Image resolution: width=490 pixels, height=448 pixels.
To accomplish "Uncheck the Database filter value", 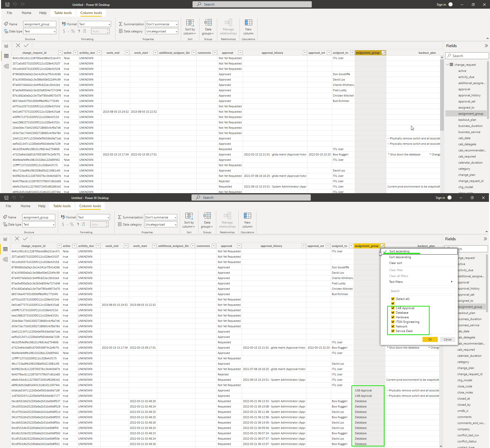I will pos(393,312).
